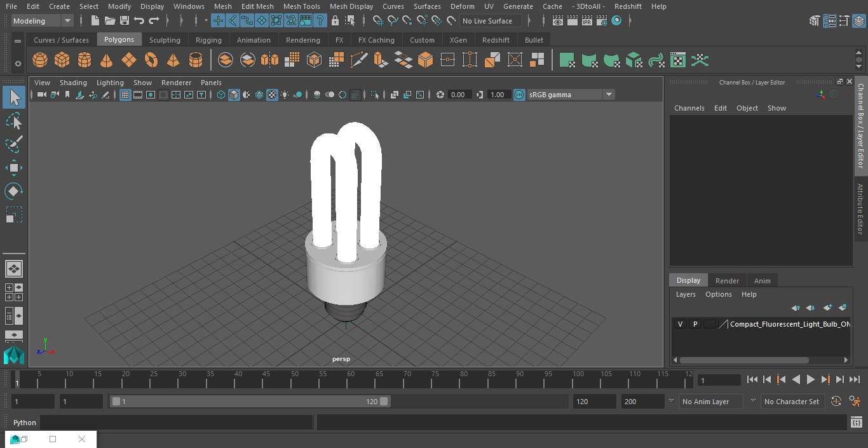Select the Compact_Fluorescent_Light_Bulb layer name
The width and height of the screenshot is (868, 448).
click(x=790, y=324)
